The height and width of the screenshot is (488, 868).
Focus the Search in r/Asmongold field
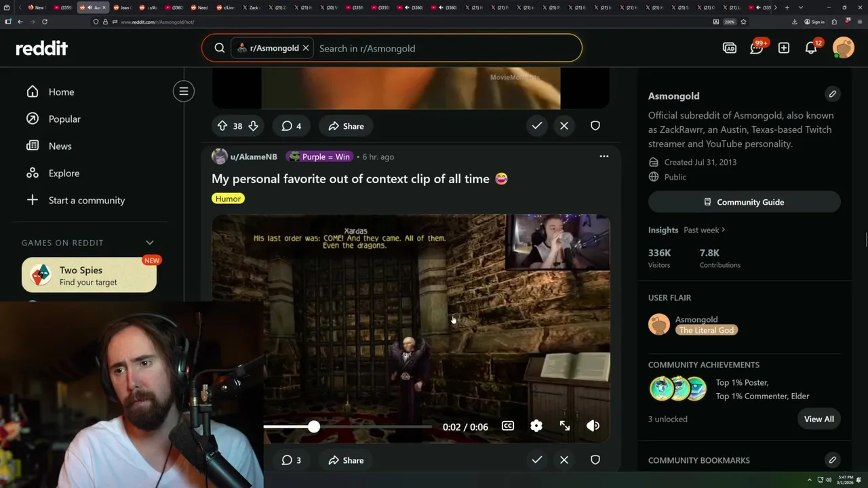(x=448, y=48)
